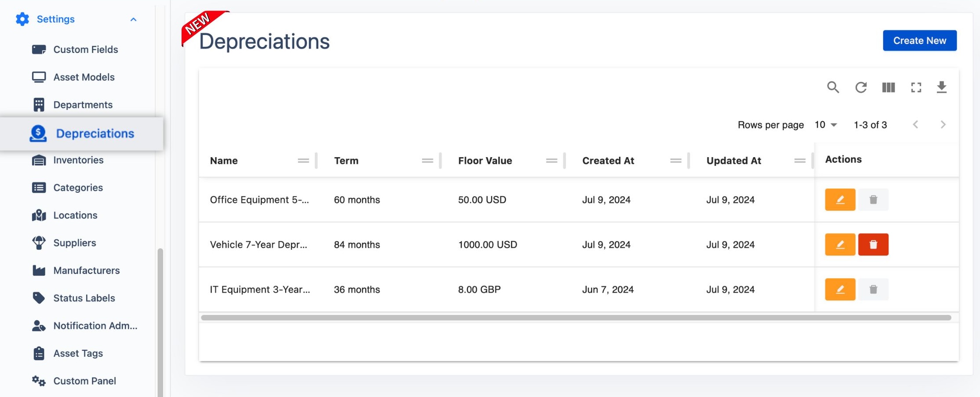Screen dimensions: 980x397
Task: Edit the Office Equipment depreciation row
Action: (x=840, y=199)
